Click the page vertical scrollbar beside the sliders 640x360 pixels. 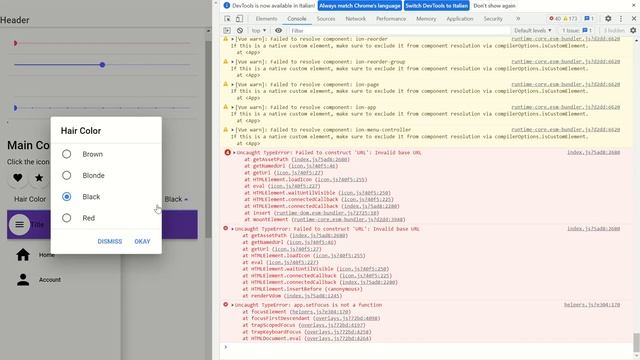coord(208,139)
